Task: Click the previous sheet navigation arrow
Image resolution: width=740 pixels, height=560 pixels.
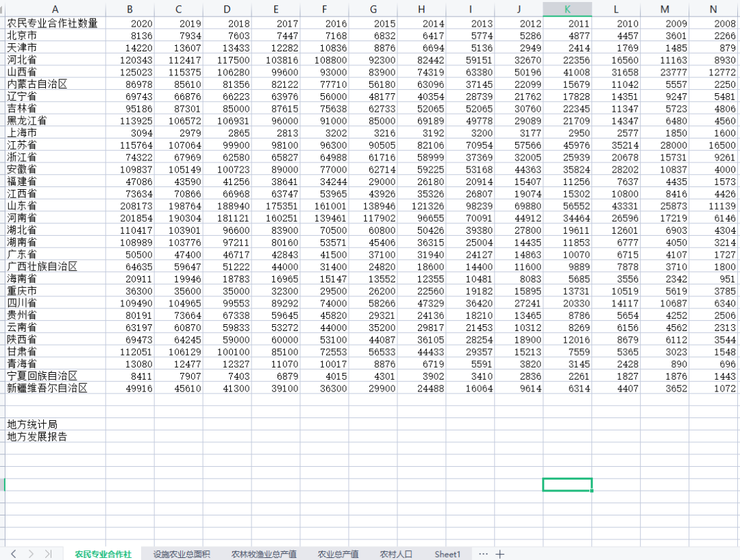Action: coord(14,554)
